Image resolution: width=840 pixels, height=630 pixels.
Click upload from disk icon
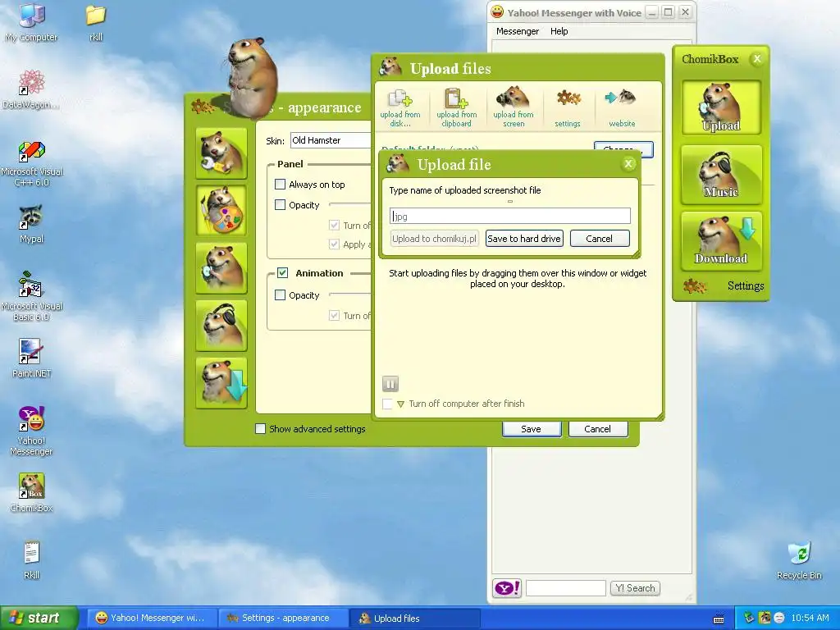click(x=400, y=98)
